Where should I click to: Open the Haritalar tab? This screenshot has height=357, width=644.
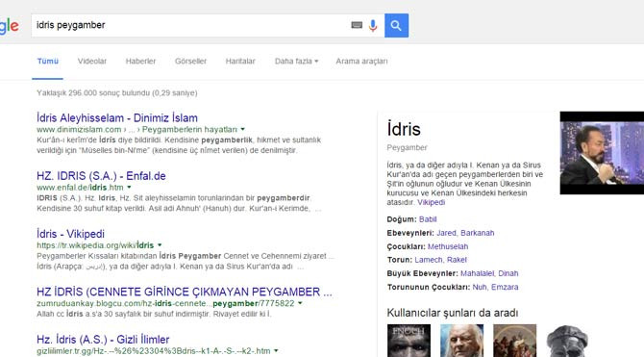(x=240, y=61)
